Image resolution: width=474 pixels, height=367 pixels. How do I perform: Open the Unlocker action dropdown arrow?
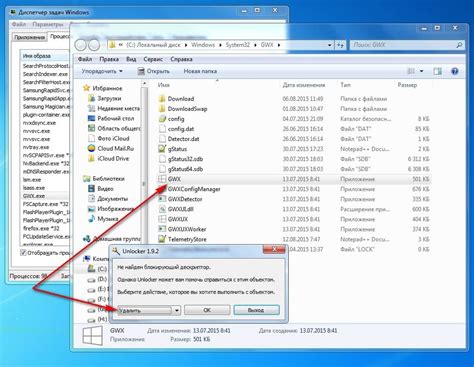pos(177,310)
